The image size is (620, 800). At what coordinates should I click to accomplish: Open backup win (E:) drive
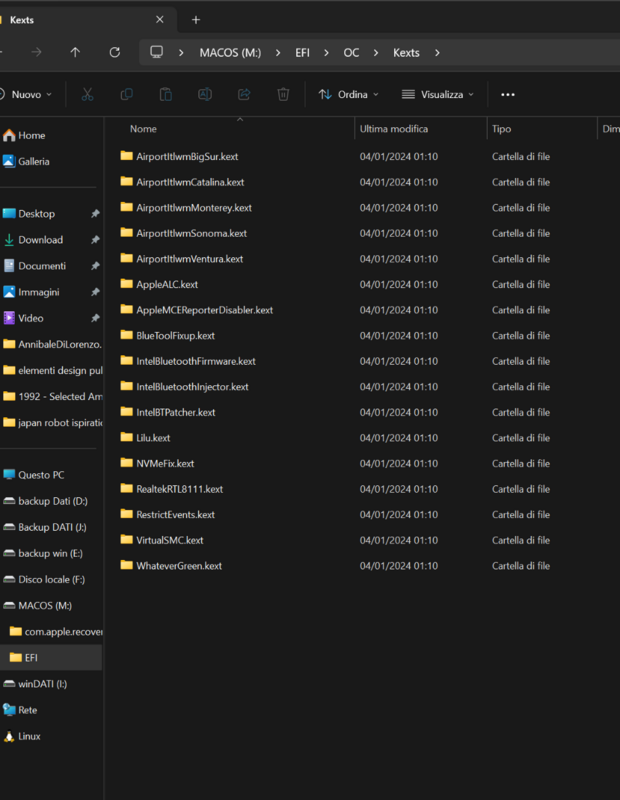(x=42, y=553)
